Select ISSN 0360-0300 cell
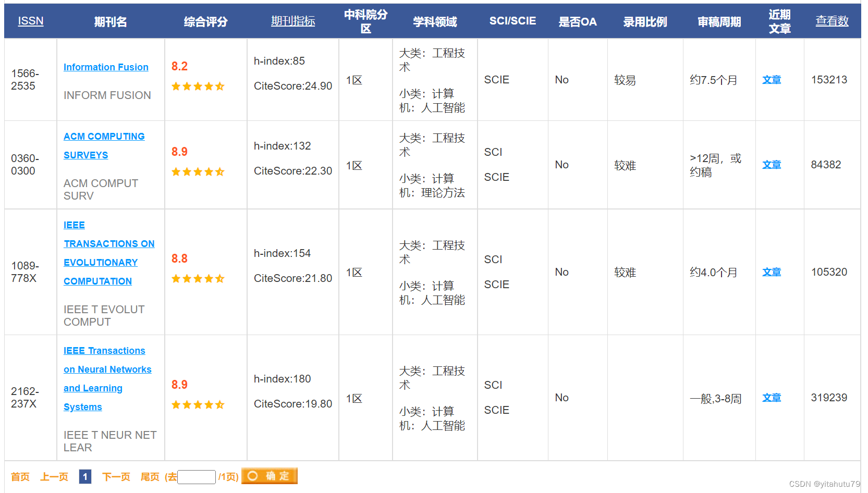Image resolution: width=868 pixels, height=493 pixels. coord(30,165)
